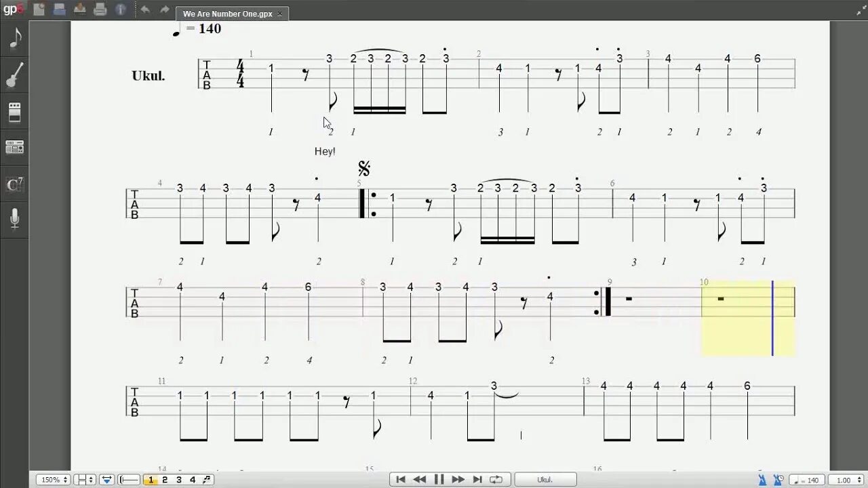868x488 pixels.
Task: Toggle multi-voice edition mode
Action: coord(207,480)
